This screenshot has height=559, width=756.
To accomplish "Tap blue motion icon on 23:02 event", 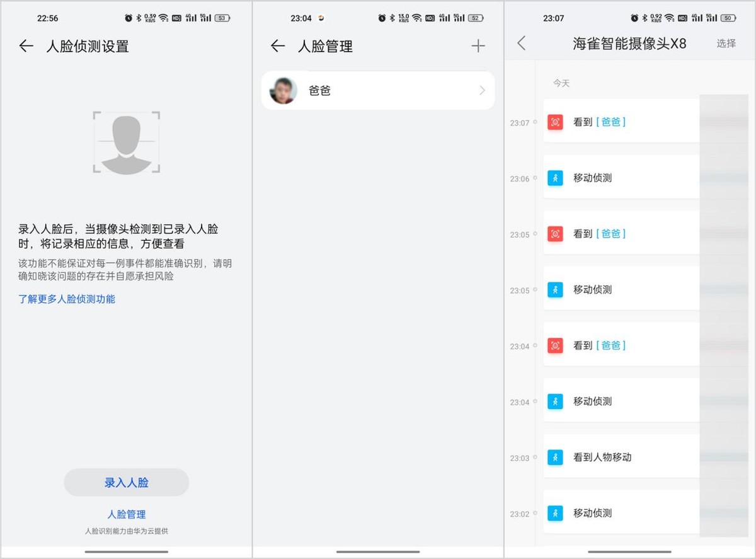I will point(555,513).
